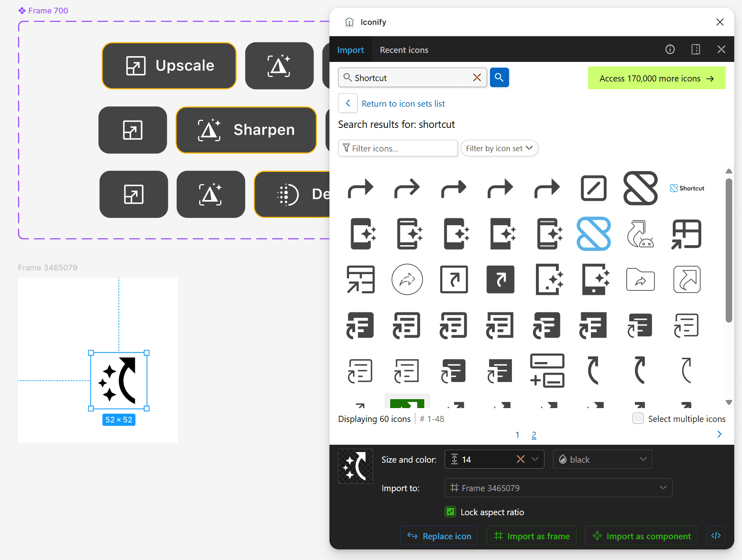The width and height of the screenshot is (742, 560).
Task: Reset the size value with orange X
Action: point(520,459)
